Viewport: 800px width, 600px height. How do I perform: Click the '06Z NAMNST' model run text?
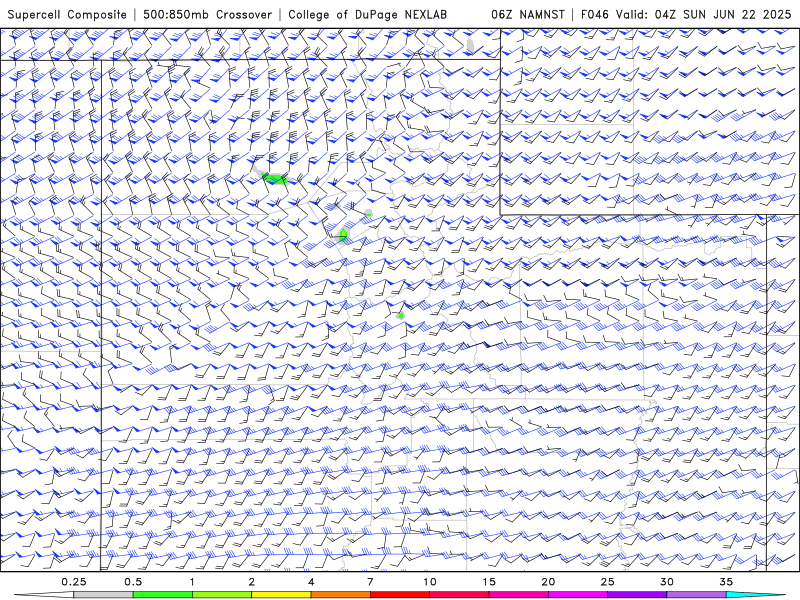tap(528, 14)
